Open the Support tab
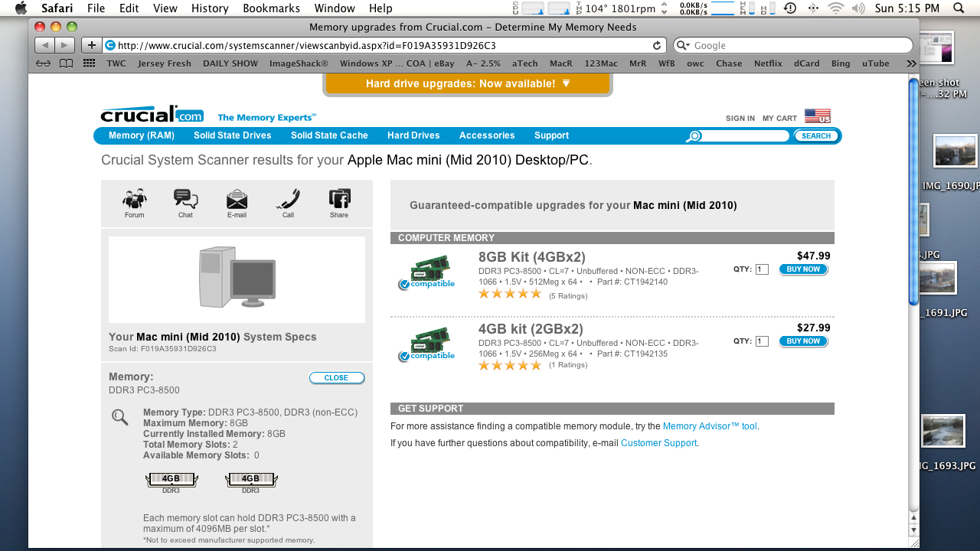This screenshot has height=551, width=980. click(x=551, y=135)
